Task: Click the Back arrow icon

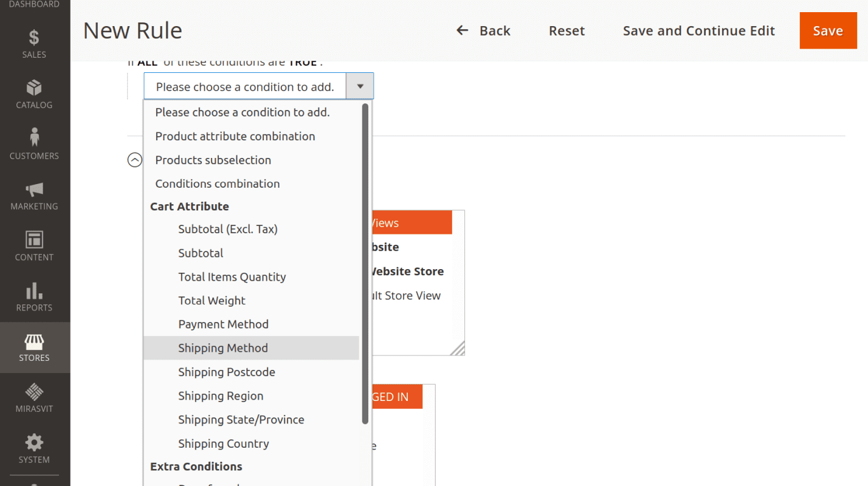Action: [463, 30]
